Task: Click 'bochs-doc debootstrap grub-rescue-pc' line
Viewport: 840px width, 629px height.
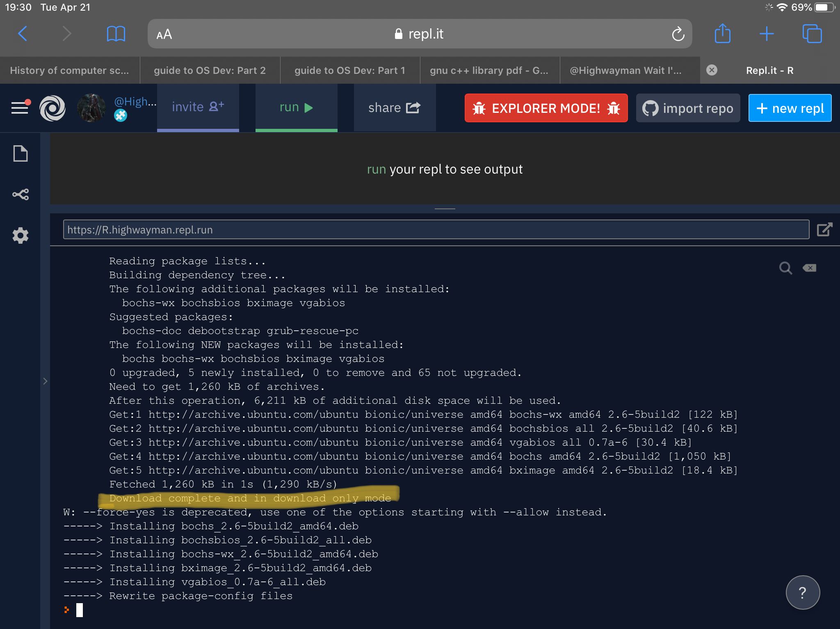Action: click(240, 331)
